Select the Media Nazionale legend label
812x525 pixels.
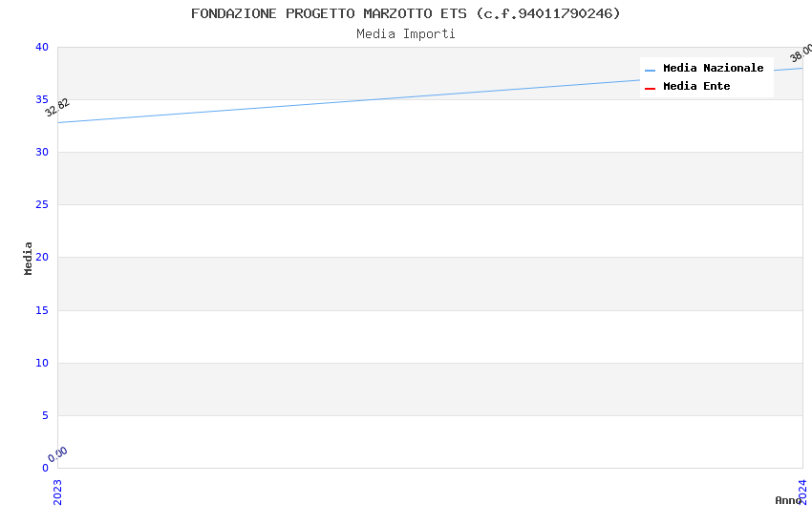point(713,69)
